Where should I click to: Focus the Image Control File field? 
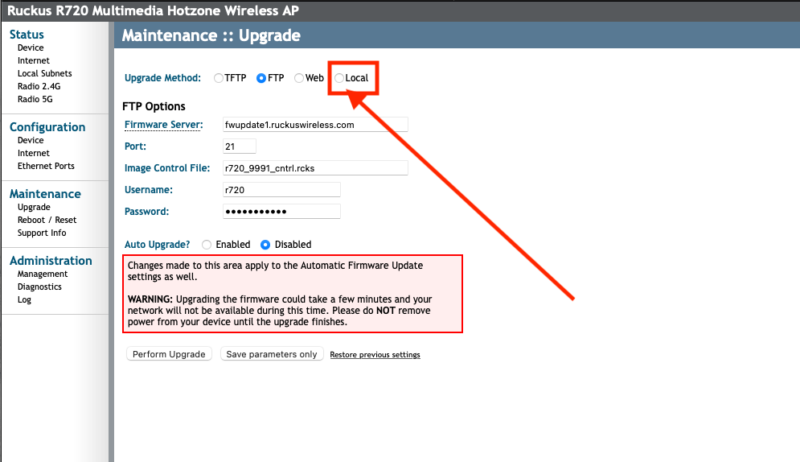coord(315,168)
